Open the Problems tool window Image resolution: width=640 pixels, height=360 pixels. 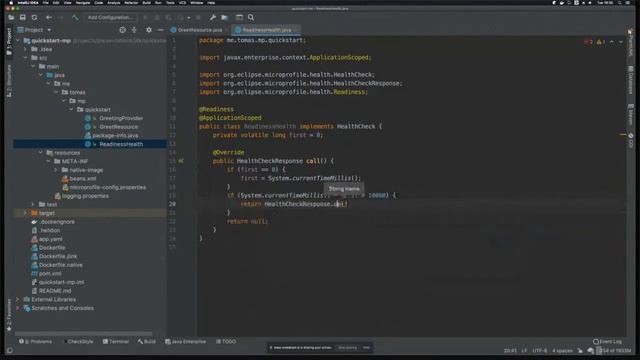(x=36, y=341)
